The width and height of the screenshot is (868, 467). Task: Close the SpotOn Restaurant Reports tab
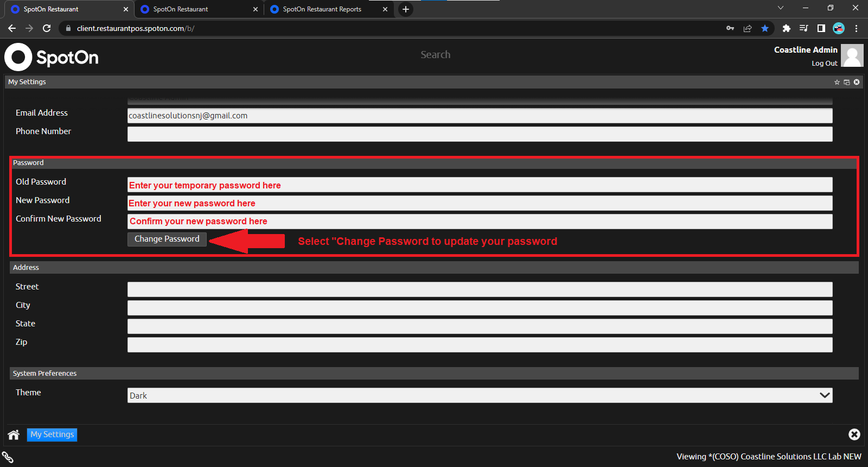(x=385, y=9)
